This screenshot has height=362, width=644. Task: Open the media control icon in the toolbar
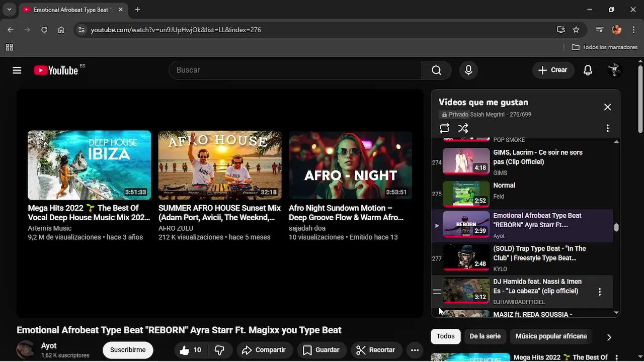click(599, 30)
